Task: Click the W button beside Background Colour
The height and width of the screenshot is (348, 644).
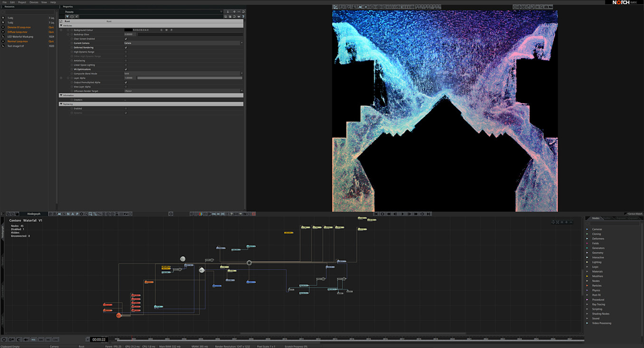Action: pos(166,30)
